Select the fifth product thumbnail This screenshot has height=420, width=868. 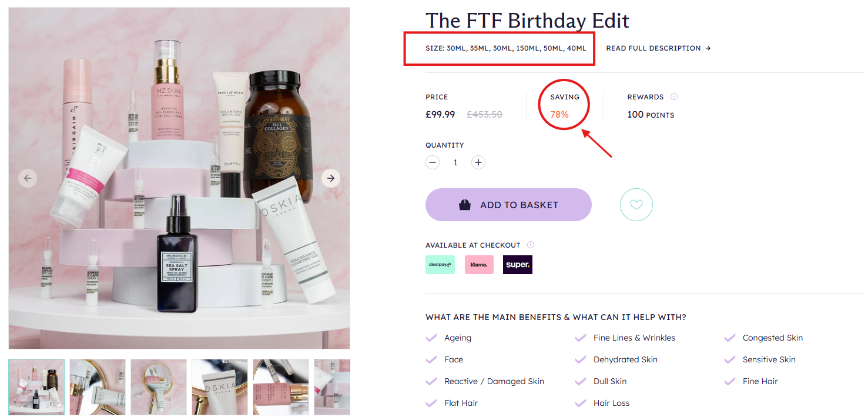[281, 386]
